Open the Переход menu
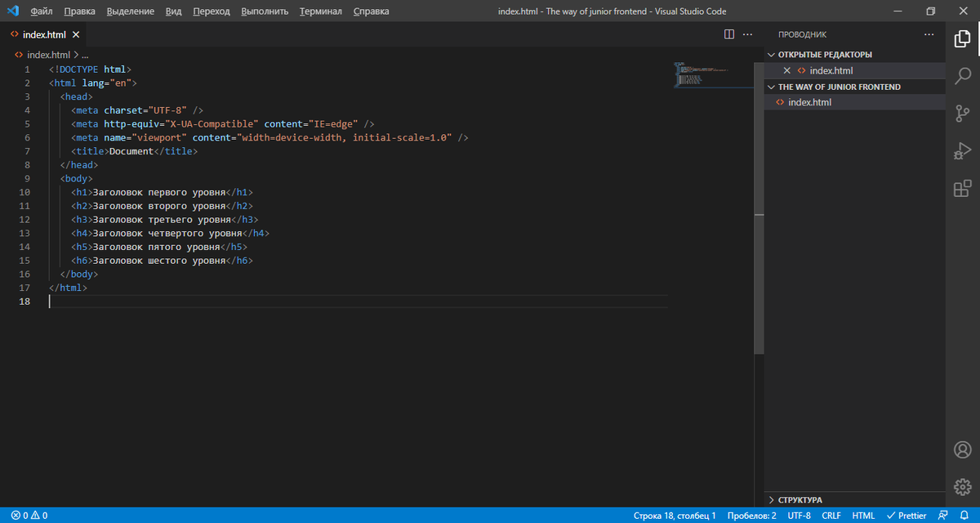This screenshot has height=523, width=980. tap(212, 11)
